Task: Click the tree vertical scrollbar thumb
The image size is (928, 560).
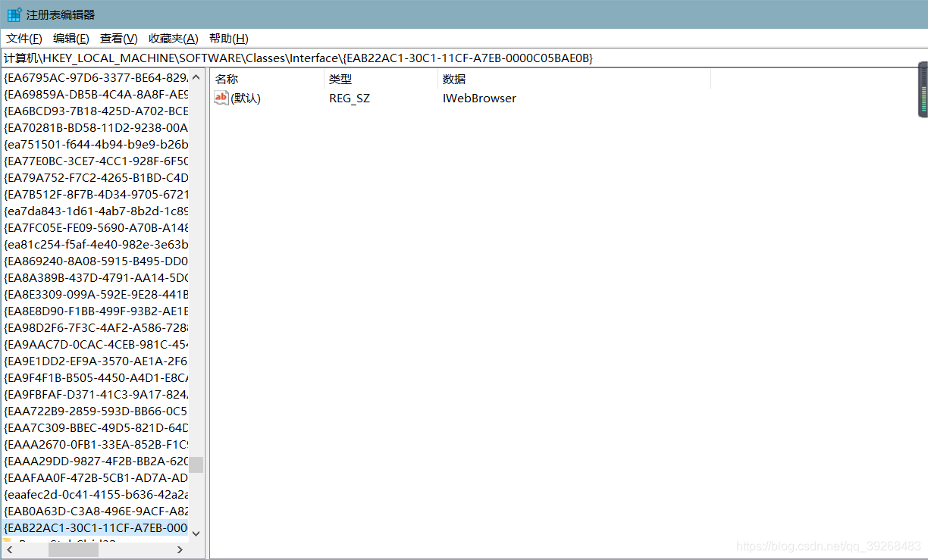Action: click(196, 465)
